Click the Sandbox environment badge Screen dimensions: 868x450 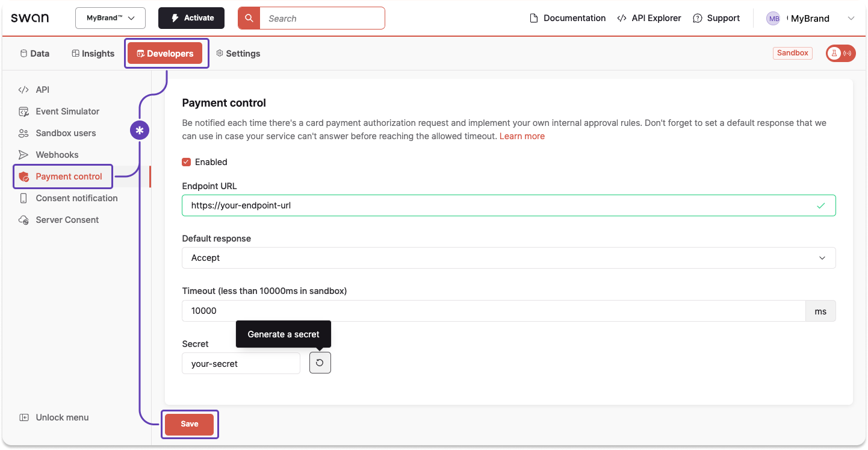click(x=792, y=53)
